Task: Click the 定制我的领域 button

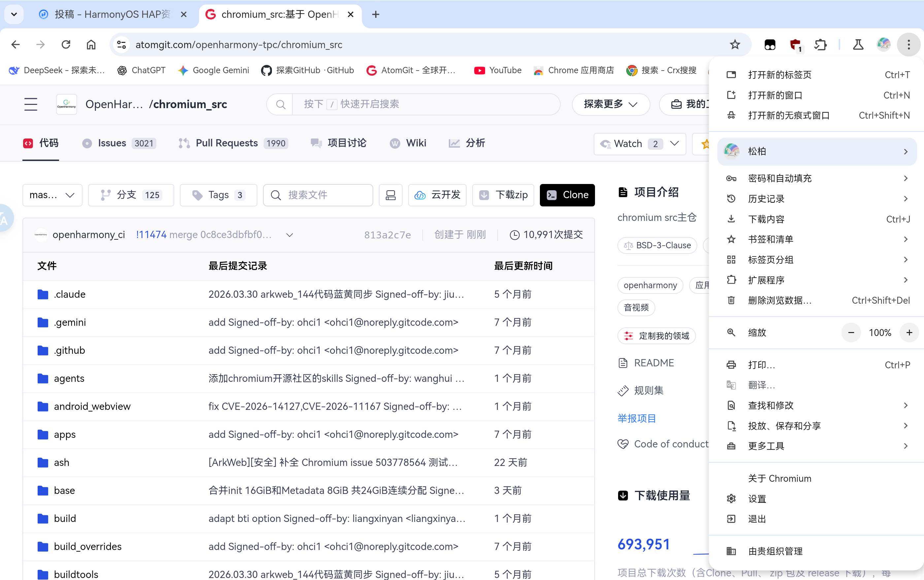Action: point(657,336)
